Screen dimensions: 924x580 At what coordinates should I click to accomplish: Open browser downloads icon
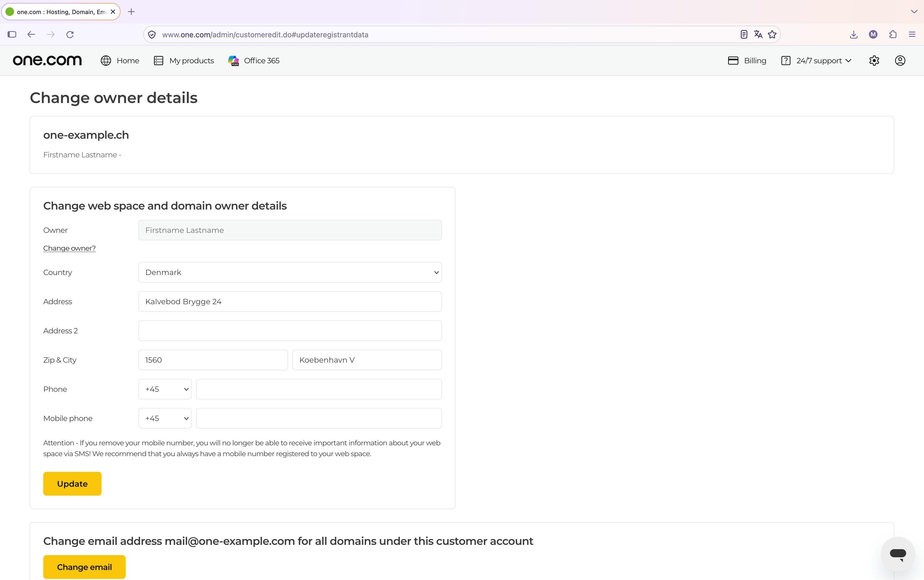(853, 35)
